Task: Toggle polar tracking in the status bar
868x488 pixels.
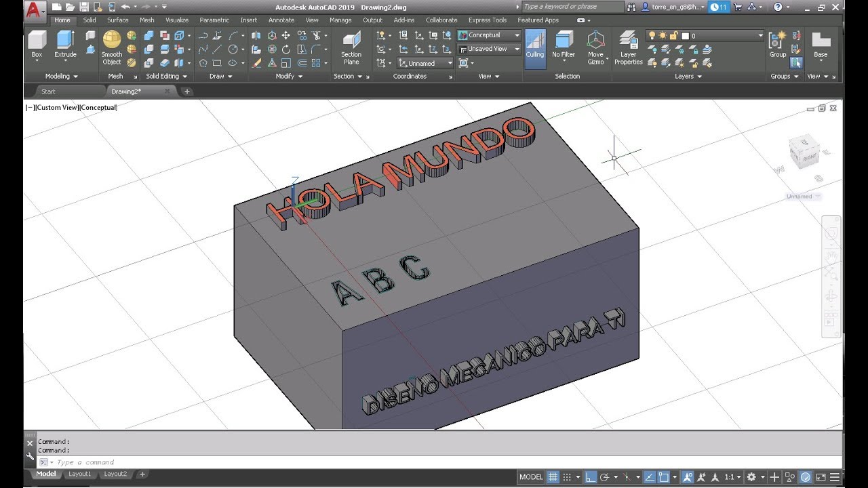Action: click(x=605, y=477)
